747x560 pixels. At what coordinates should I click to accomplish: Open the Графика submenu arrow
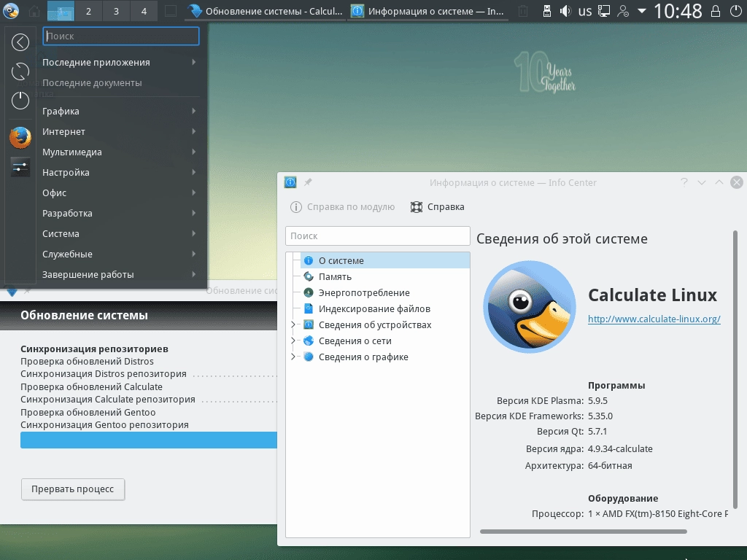tap(194, 111)
